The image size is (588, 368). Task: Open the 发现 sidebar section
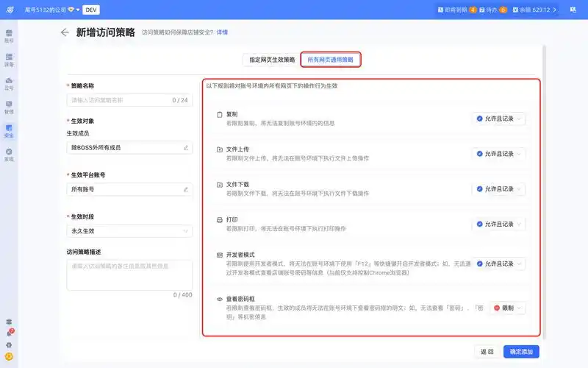click(9, 155)
